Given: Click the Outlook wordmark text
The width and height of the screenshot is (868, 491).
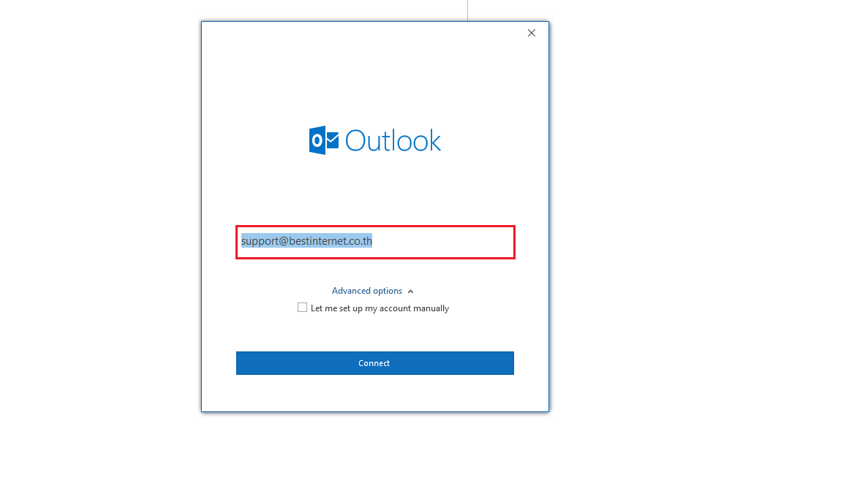Looking at the screenshot, I should (x=393, y=140).
